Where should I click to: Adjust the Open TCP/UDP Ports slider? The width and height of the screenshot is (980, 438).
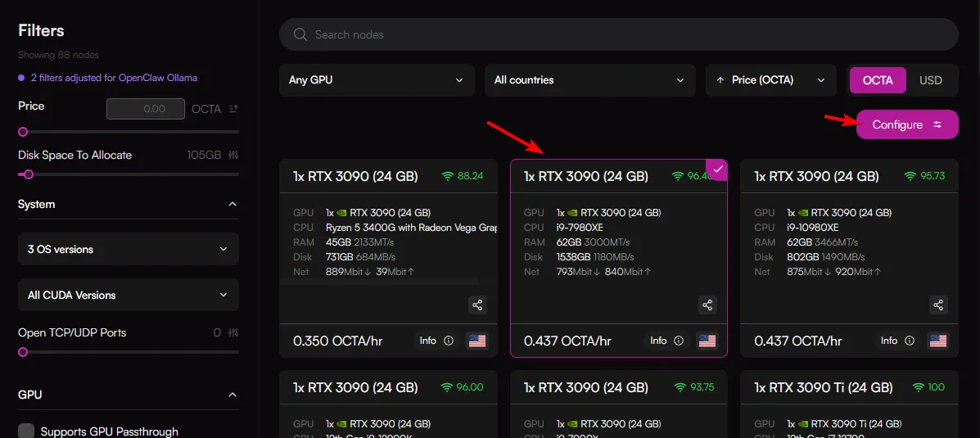23,352
